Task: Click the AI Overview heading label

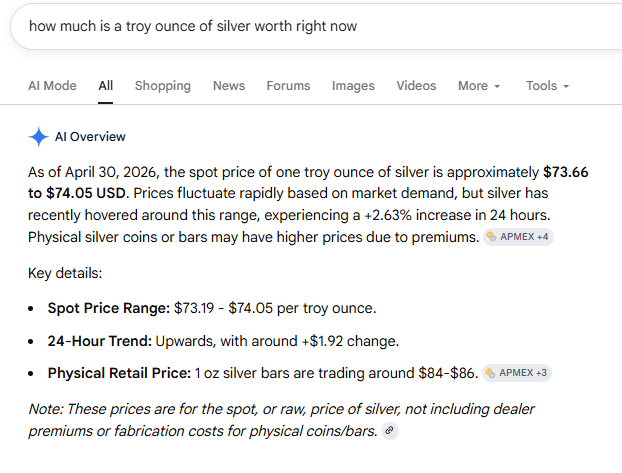Action: pos(90,137)
